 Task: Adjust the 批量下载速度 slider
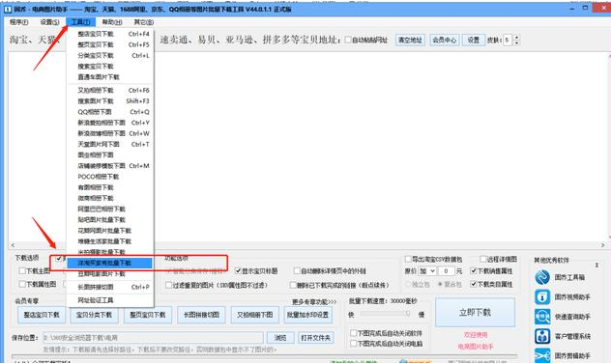(x=385, y=314)
